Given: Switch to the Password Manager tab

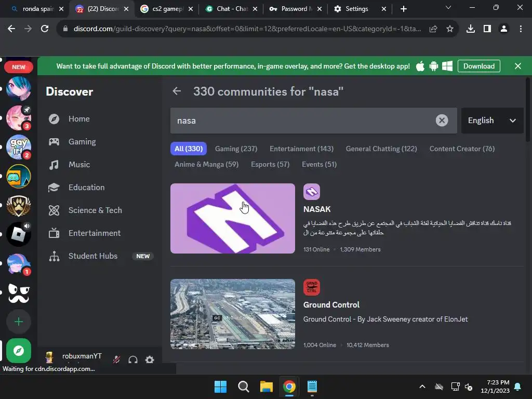Looking at the screenshot, I should (x=295, y=9).
